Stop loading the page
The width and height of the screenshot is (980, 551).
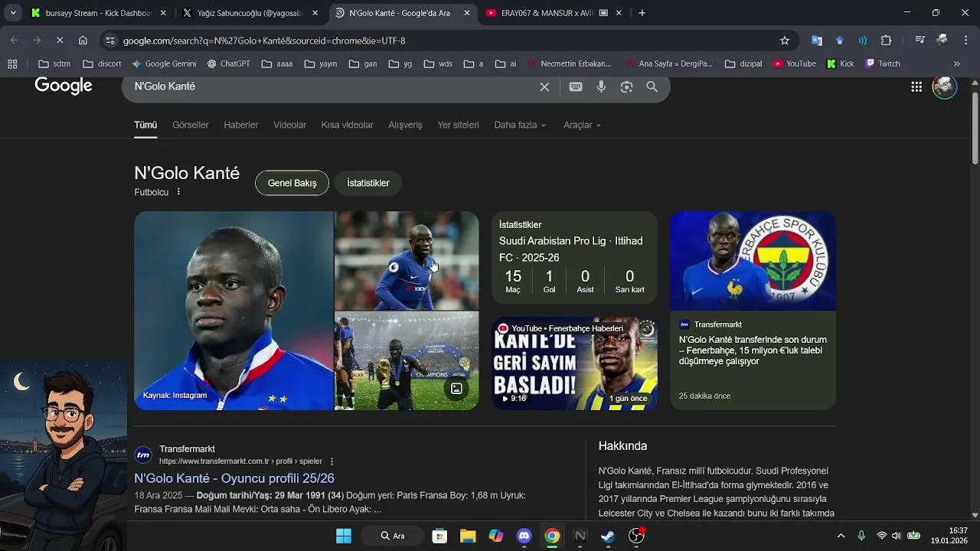[x=60, y=41]
